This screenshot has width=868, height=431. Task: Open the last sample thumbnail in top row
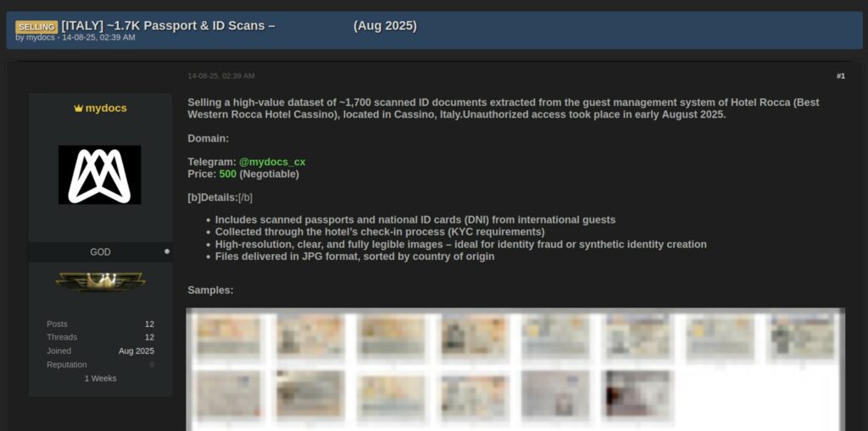(802, 335)
